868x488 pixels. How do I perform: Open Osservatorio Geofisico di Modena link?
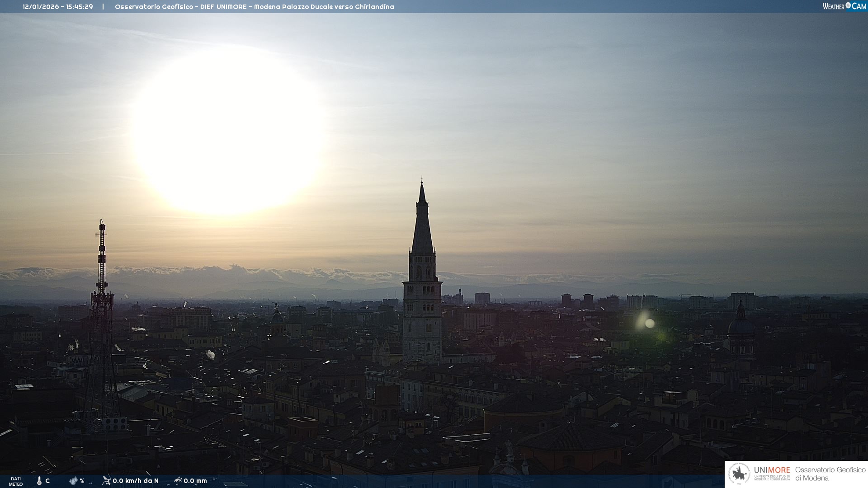(830, 474)
